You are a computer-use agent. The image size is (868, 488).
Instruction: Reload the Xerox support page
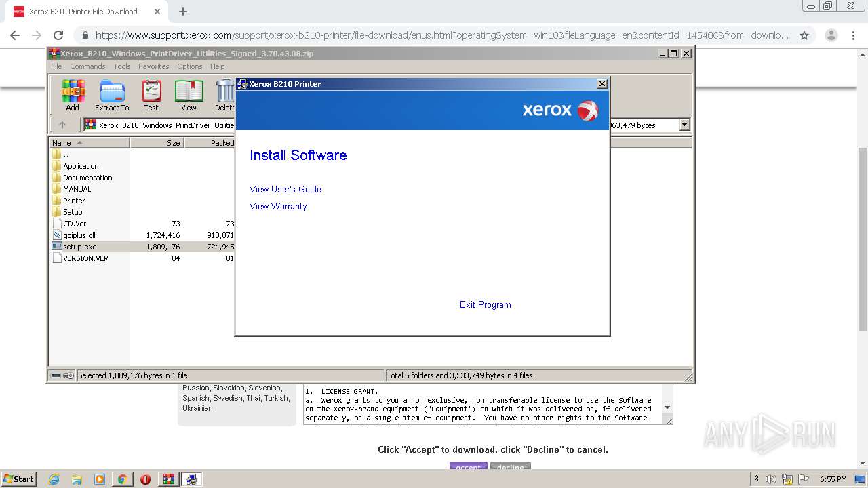[x=58, y=35]
